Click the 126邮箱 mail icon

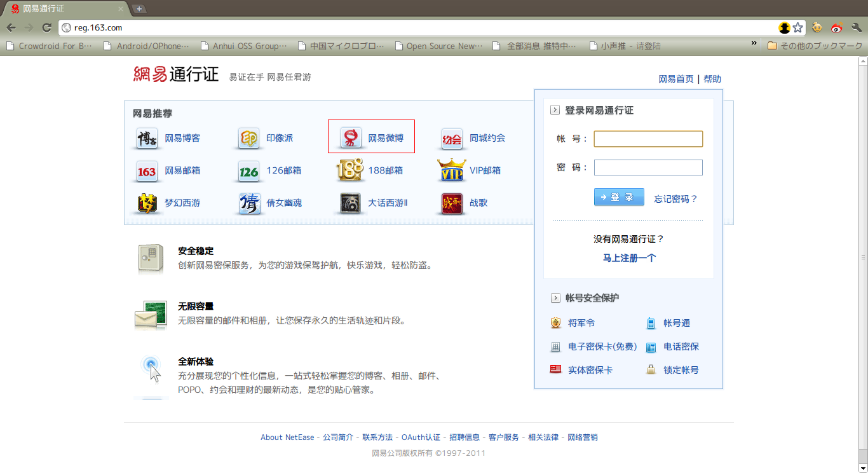249,170
